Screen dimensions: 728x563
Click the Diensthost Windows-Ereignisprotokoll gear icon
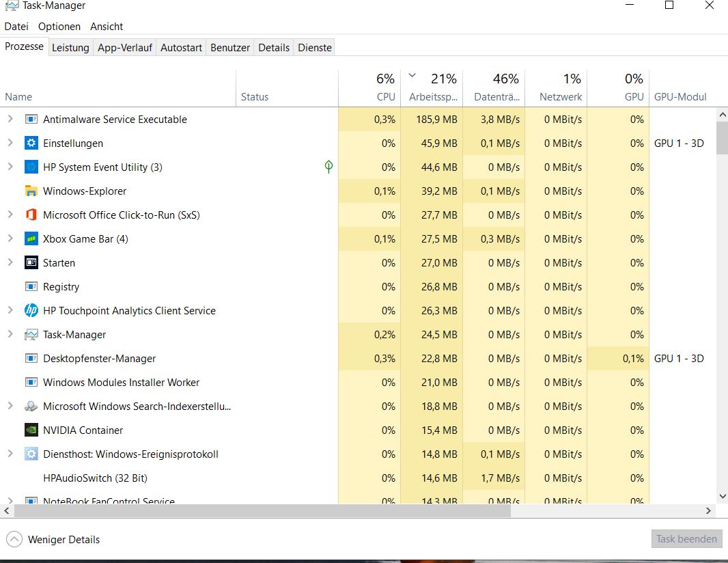[x=31, y=454]
